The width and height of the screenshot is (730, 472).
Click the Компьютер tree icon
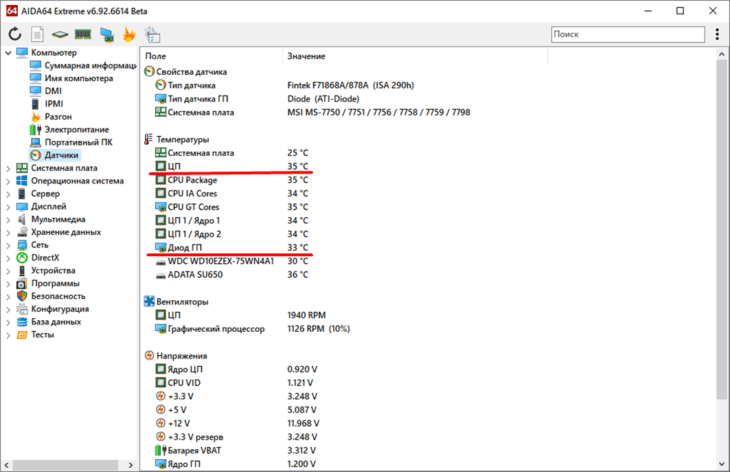click(22, 52)
